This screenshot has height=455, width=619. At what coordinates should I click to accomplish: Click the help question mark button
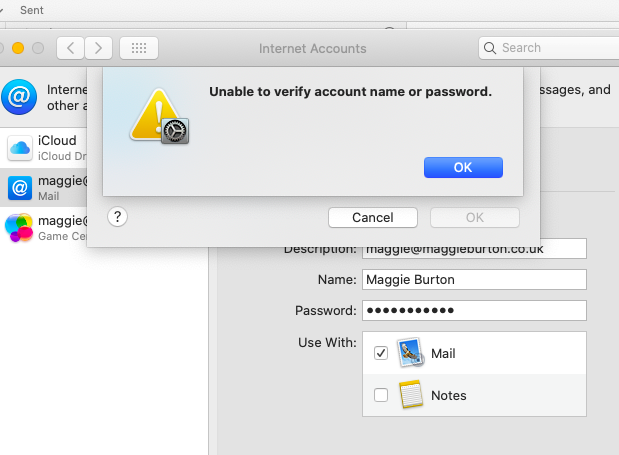point(117,217)
